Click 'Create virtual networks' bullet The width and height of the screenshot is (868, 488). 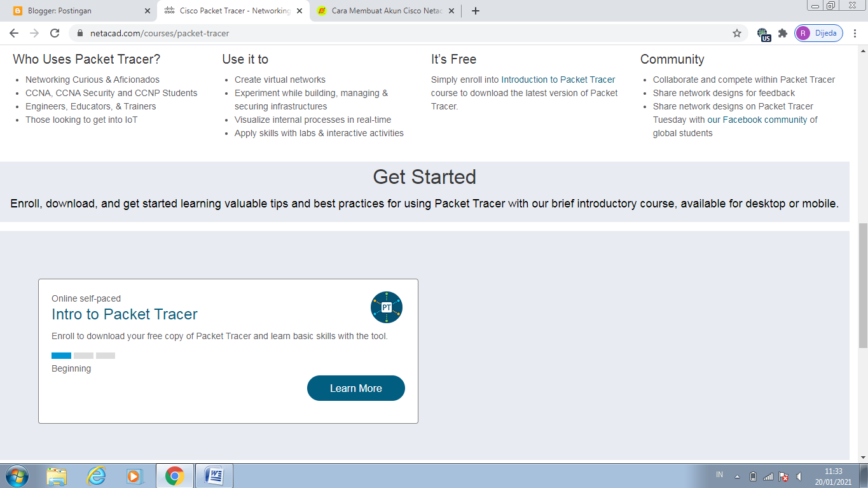tap(280, 80)
